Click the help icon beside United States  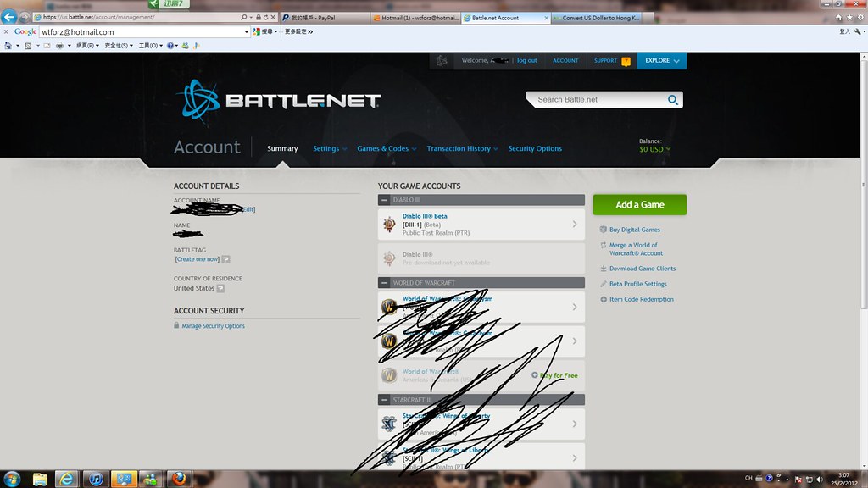tap(220, 288)
